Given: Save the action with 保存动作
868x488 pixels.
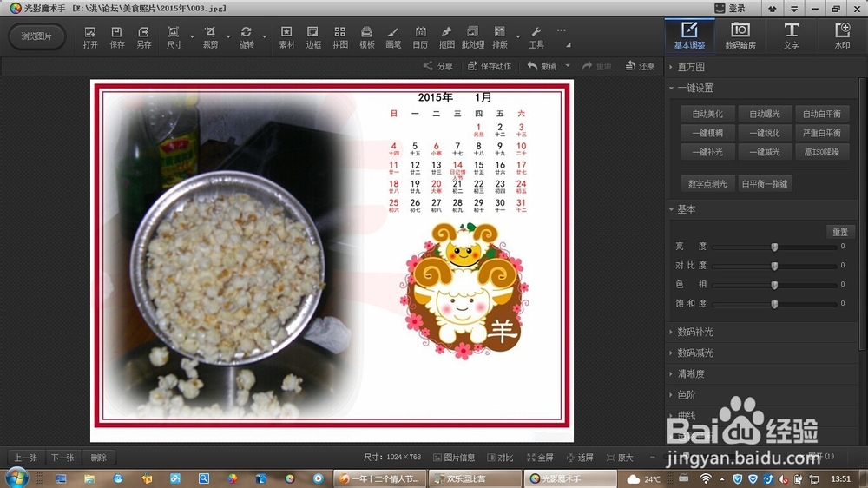Looking at the screenshot, I should [x=490, y=67].
